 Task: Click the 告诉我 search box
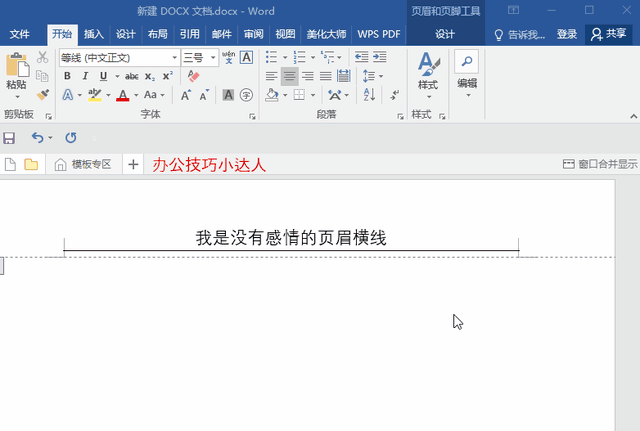point(519,35)
